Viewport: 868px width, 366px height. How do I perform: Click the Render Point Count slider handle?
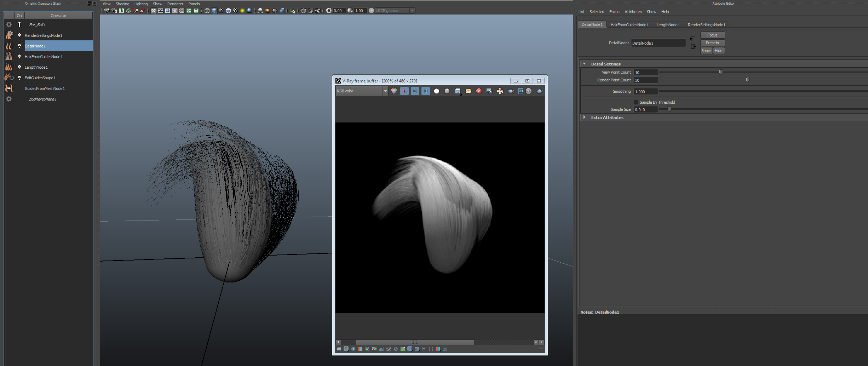click(x=748, y=80)
